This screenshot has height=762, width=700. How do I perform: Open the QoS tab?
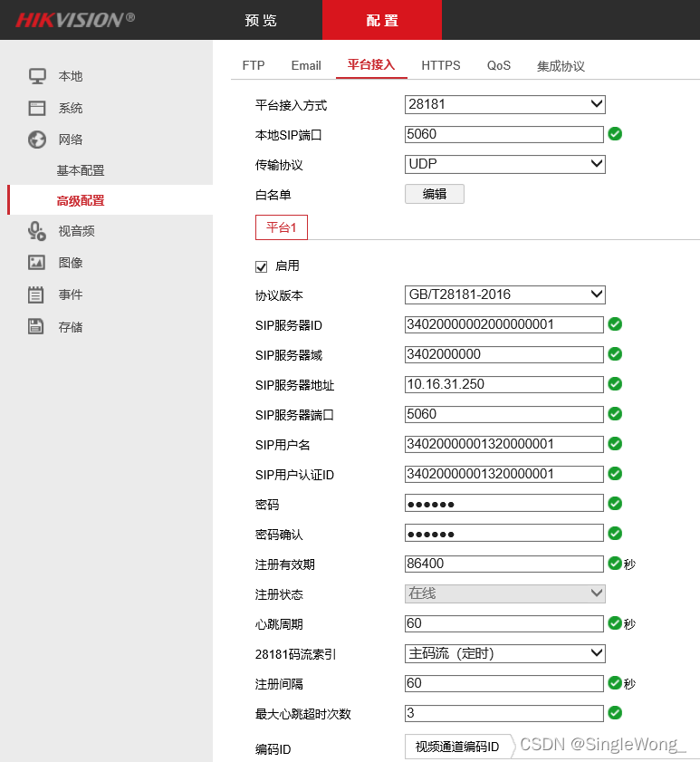(499, 65)
